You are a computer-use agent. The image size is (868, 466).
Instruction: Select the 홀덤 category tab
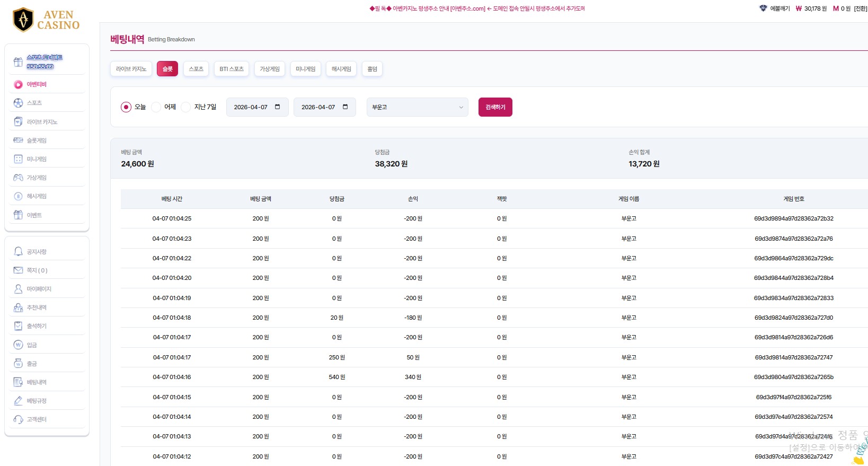point(372,69)
